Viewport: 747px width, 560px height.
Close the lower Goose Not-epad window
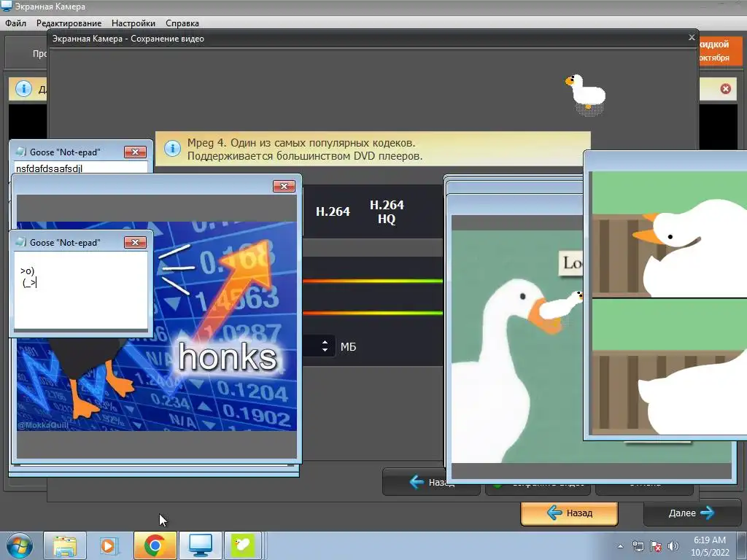pyautogui.click(x=135, y=242)
